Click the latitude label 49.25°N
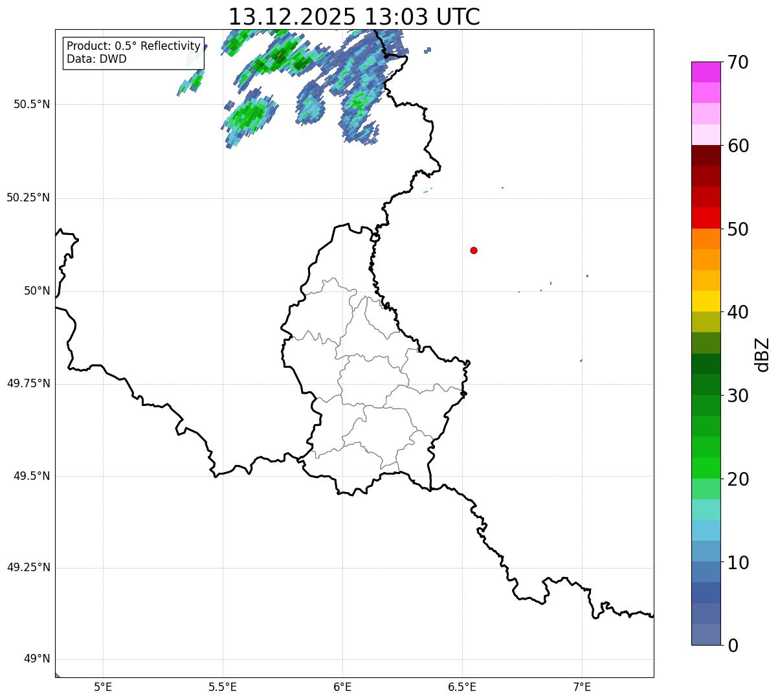778x700 pixels. (x=28, y=568)
